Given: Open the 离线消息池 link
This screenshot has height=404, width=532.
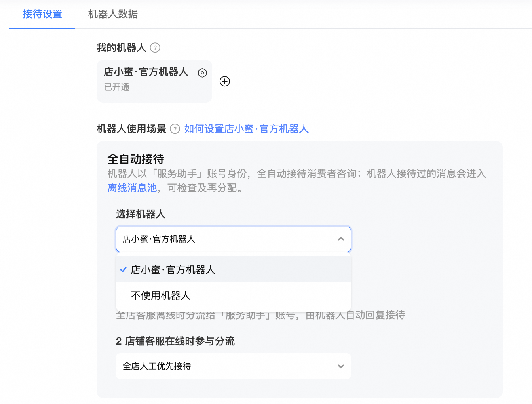Looking at the screenshot, I should [132, 188].
